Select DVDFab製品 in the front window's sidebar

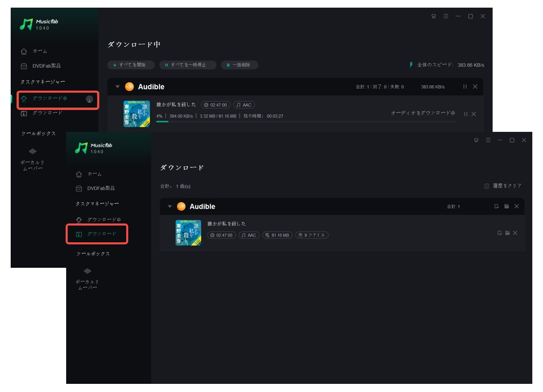coord(102,188)
